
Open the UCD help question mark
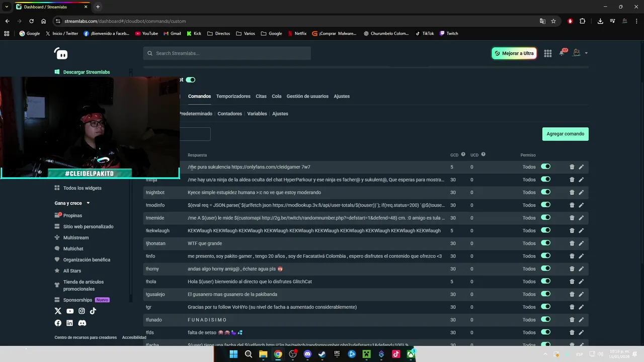tap(483, 154)
